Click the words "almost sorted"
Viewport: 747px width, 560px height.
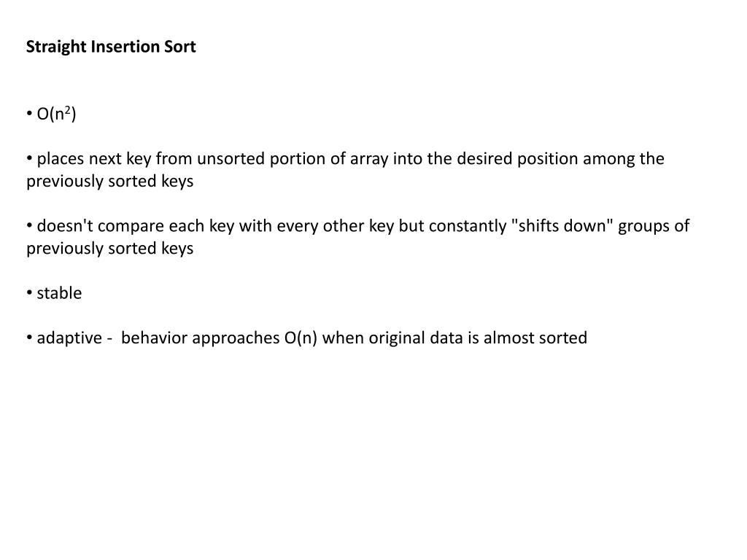[535, 338]
